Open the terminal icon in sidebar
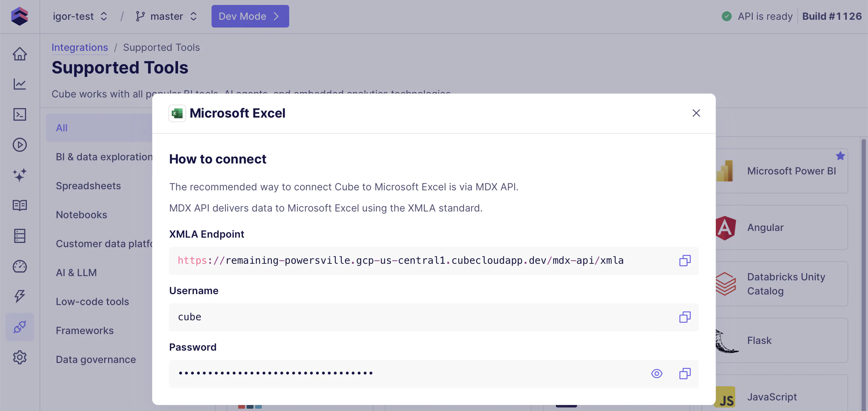The width and height of the screenshot is (868, 411). click(x=20, y=114)
